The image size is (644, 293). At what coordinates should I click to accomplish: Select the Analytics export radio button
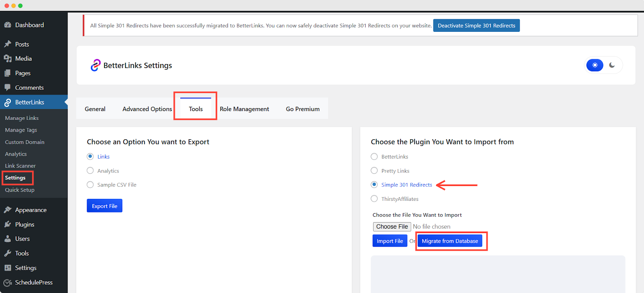90,171
